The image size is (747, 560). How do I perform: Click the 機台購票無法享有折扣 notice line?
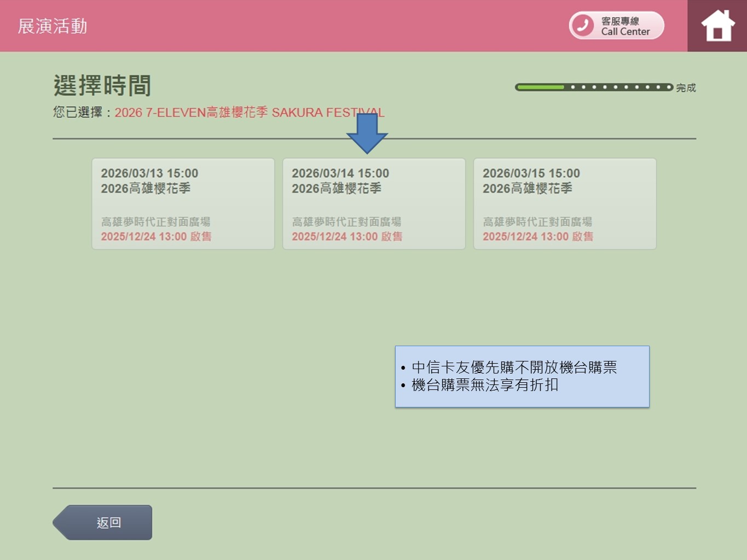(x=484, y=385)
